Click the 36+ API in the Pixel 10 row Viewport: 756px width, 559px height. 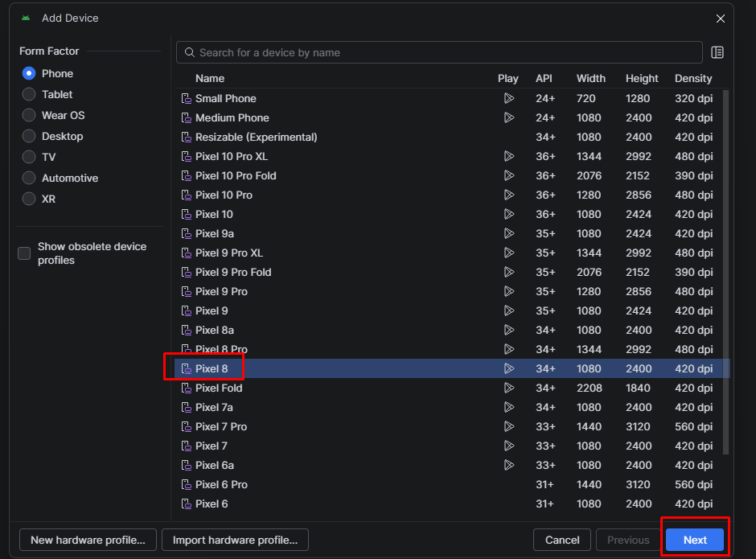pyautogui.click(x=545, y=214)
